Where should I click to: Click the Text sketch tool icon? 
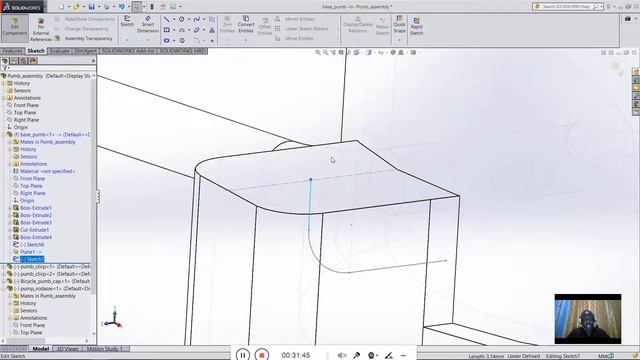click(x=212, y=30)
